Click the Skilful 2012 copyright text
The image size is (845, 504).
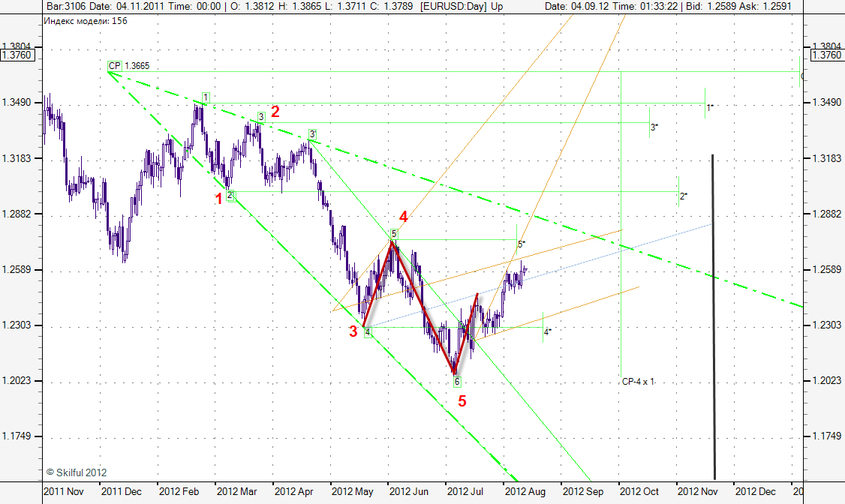[77, 472]
